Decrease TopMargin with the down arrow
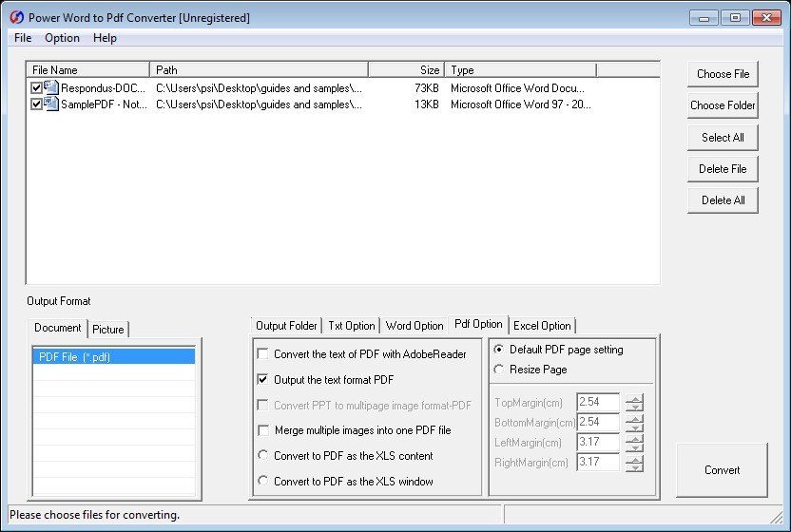 tap(635, 407)
